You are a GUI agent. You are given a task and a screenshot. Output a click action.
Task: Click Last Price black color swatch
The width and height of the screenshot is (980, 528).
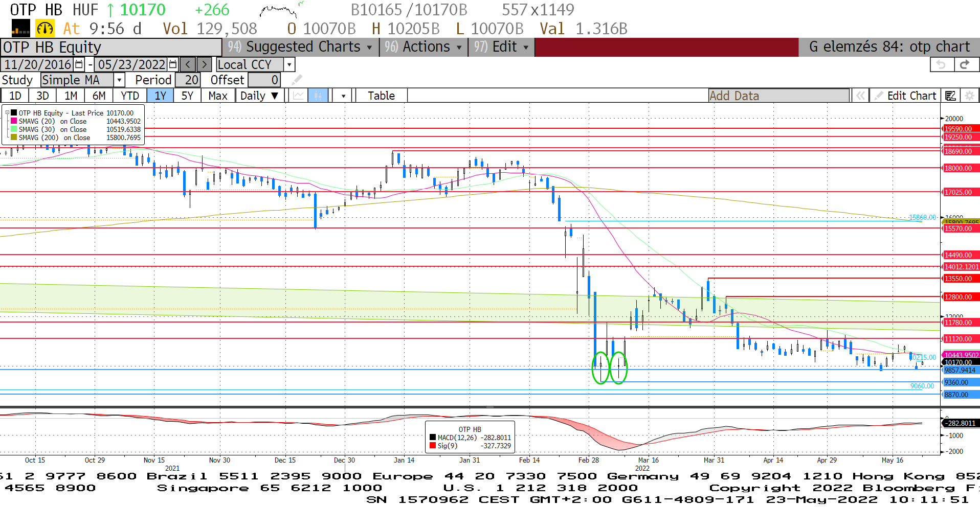[x=14, y=113]
